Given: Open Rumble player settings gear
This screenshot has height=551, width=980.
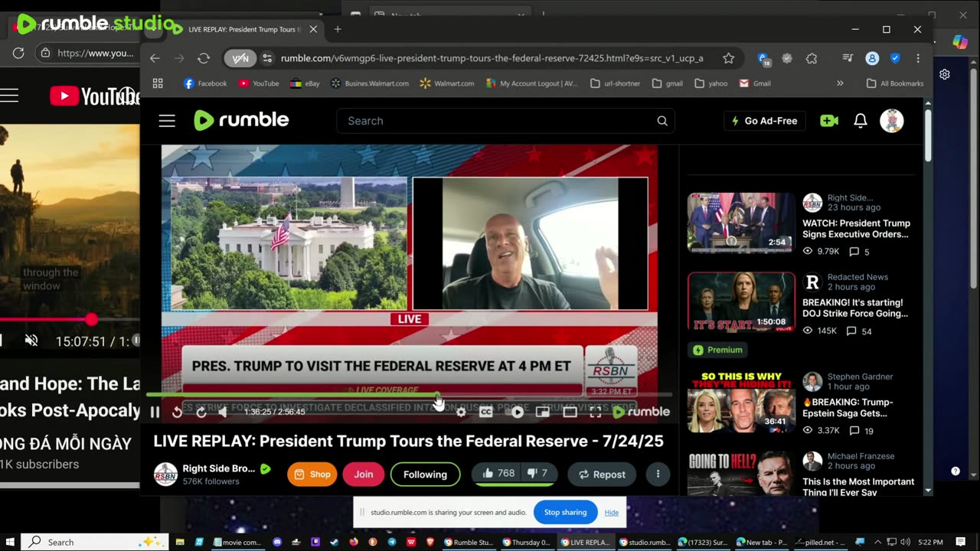Looking at the screenshot, I should (x=461, y=412).
